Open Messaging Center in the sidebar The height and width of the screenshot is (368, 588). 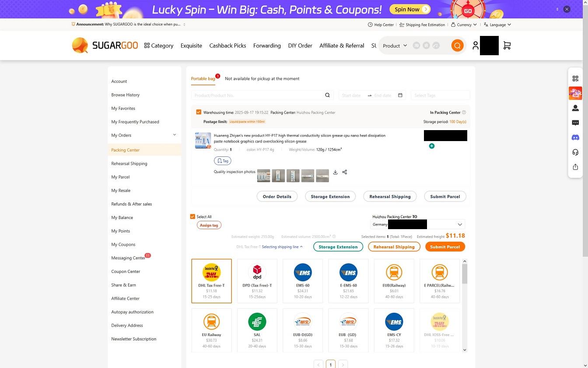[x=128, y=258]
